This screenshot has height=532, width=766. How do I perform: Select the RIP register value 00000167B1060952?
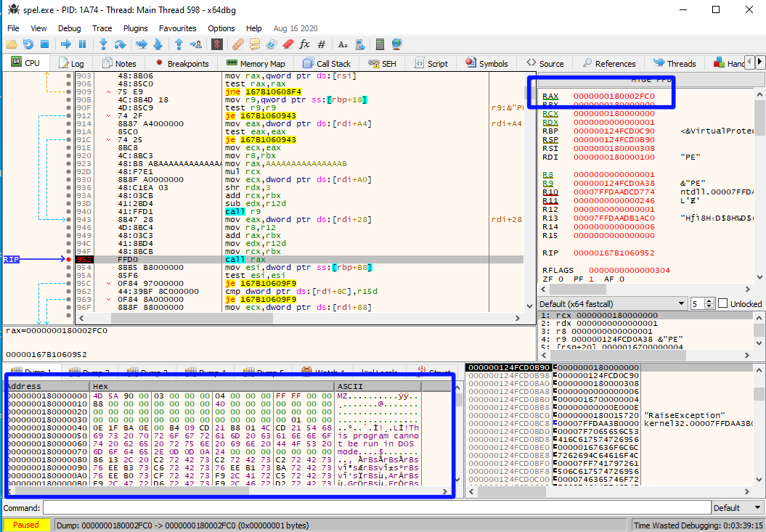pyautogui.click(x=614, y=253)
